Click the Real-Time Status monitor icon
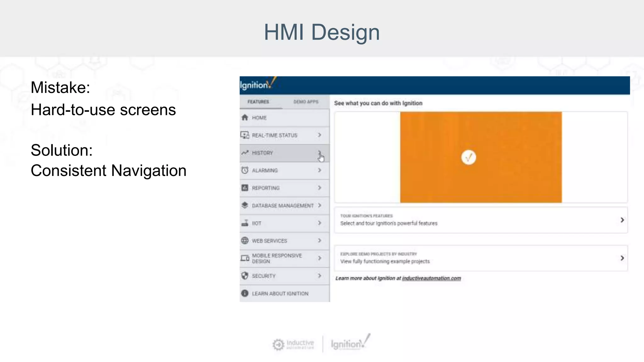 point(245,135)
